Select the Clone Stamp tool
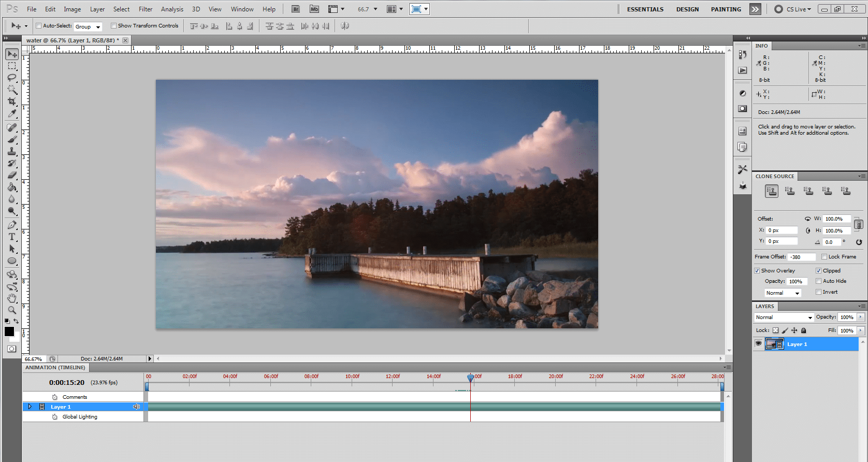The width and height of the screenshot is (868, 462). click(x=12, y=151)
